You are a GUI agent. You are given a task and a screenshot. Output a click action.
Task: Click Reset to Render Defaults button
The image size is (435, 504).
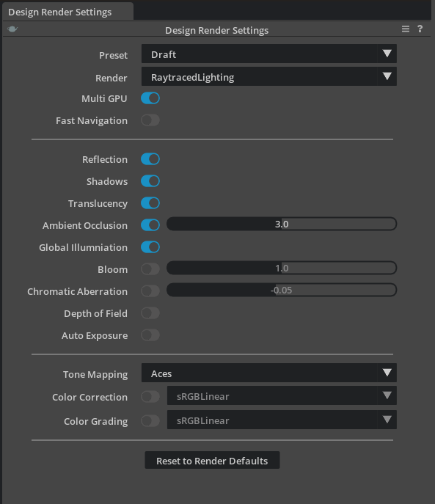pos(212,460)
